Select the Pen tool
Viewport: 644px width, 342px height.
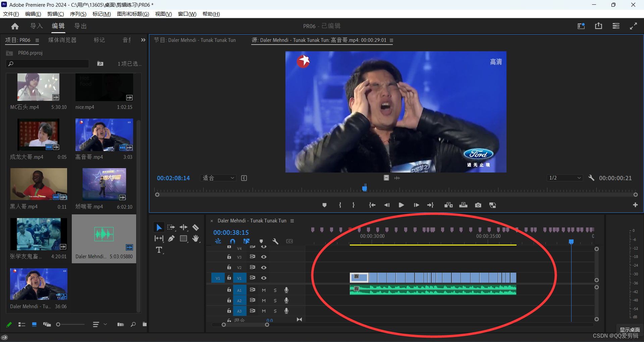[x=171, y=238]
